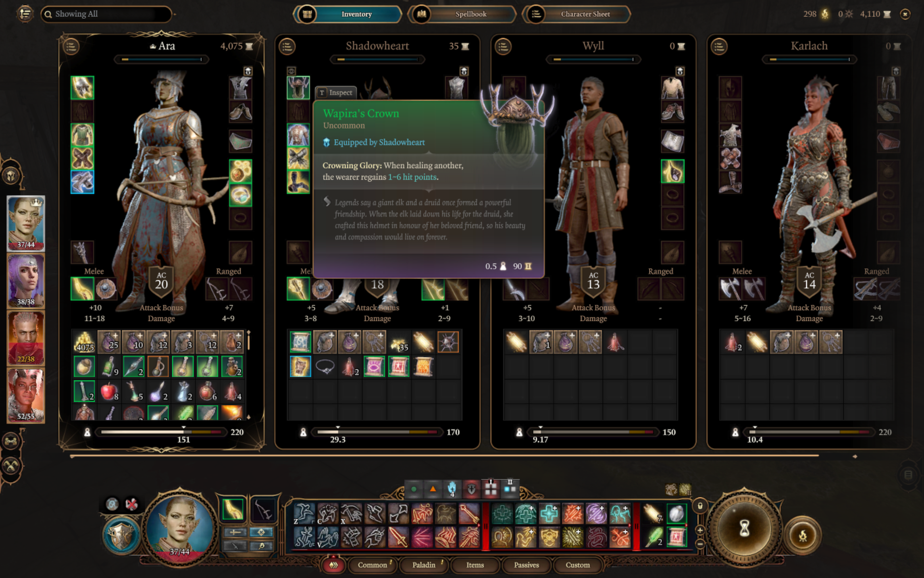Click Ara's round shield off-hand slot
This screenshot has width=924, height=578.
[x=106, y=289]
